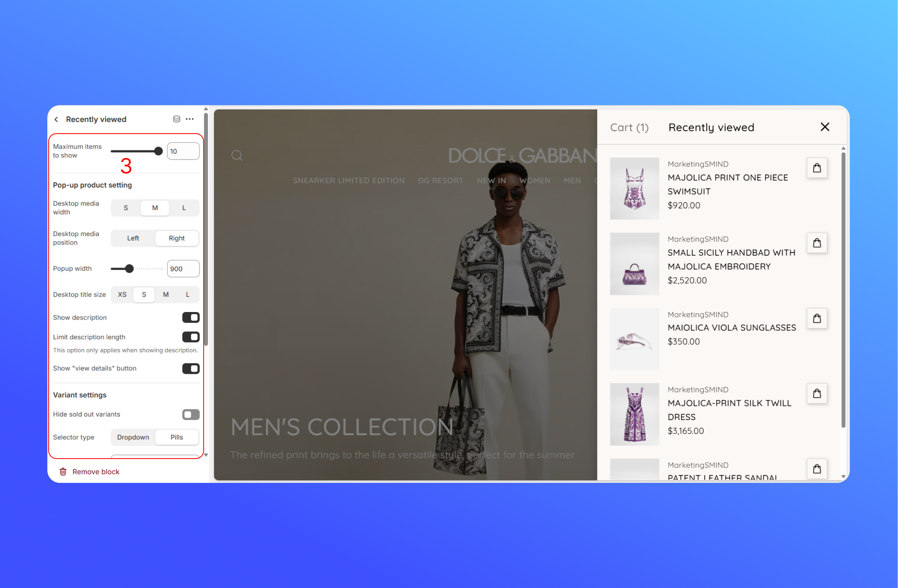Screen dimensions: 898x588
Task: Add Maiolica Viola Sunglasses to bag
Action: (817, 318)
